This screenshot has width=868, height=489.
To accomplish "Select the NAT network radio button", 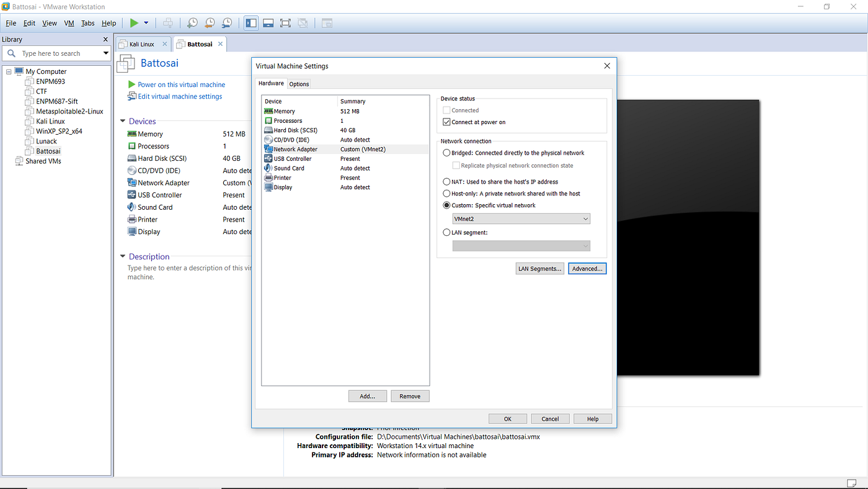I will pyautogui.click(x=446, y=182).
